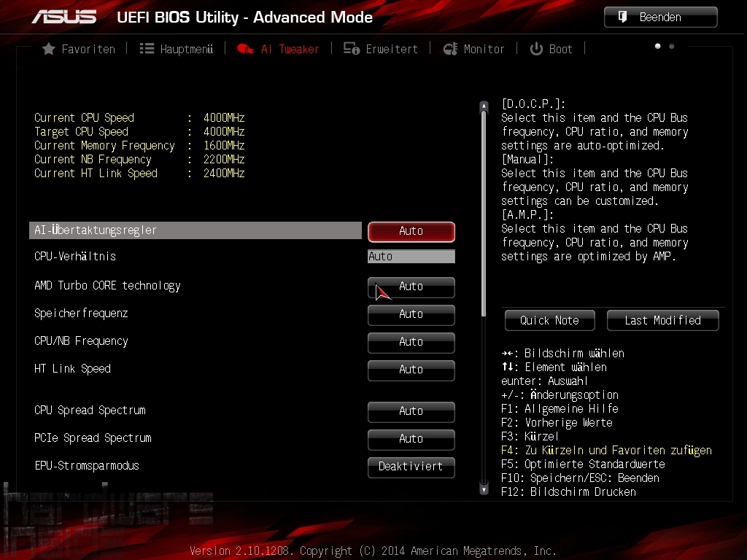Select the first page indicator dot
This screenshot has width=747, height=560.
657,46
